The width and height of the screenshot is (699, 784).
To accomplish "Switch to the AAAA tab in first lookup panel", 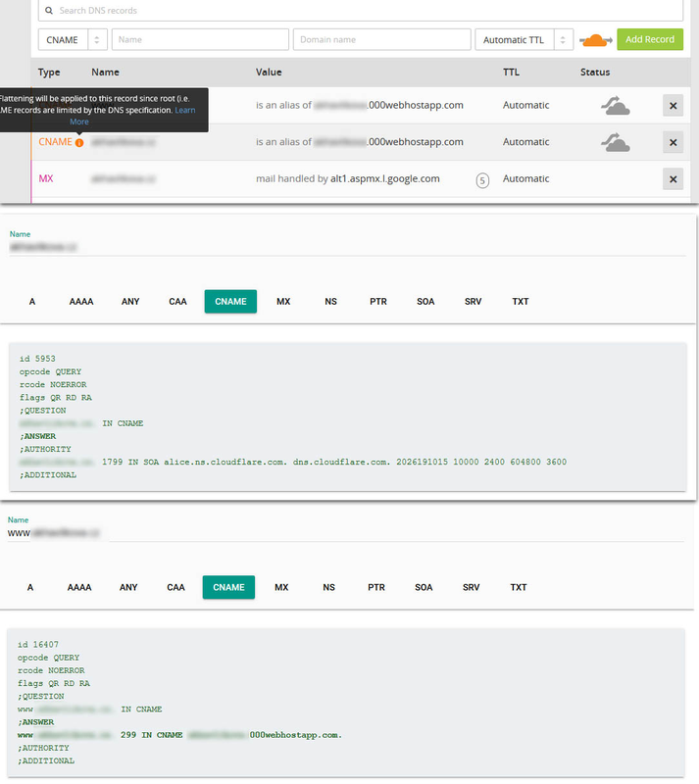I will pyautogui.click(x=81, y=302).
